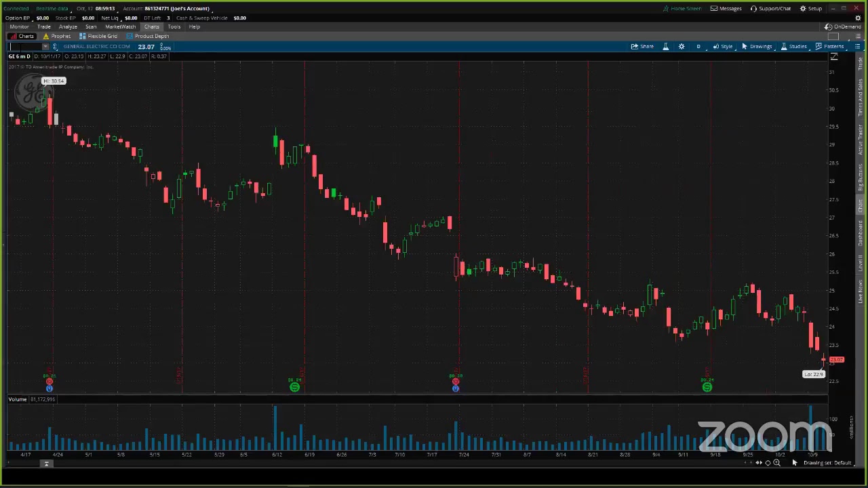This screenshot has width=868, height=488.
Task: Open Support/Chat
Action: tap(770, 8)
